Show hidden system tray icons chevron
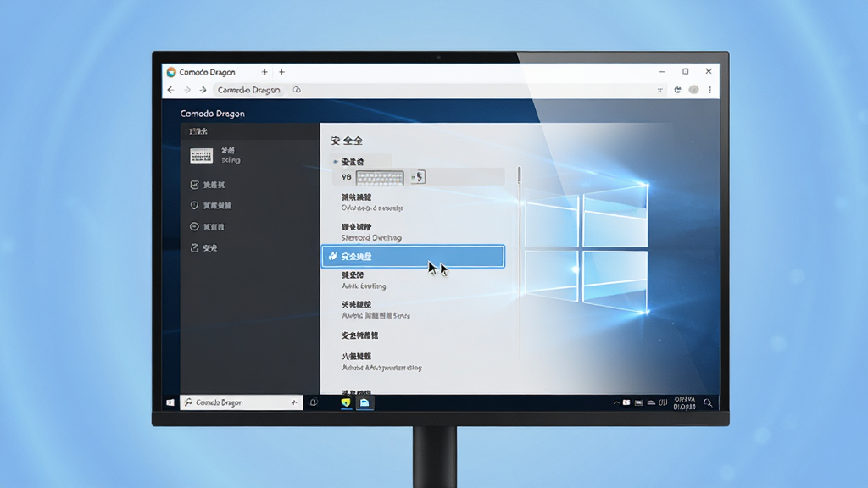The width and height of the screenshot is (868, 488). (616, 402)
